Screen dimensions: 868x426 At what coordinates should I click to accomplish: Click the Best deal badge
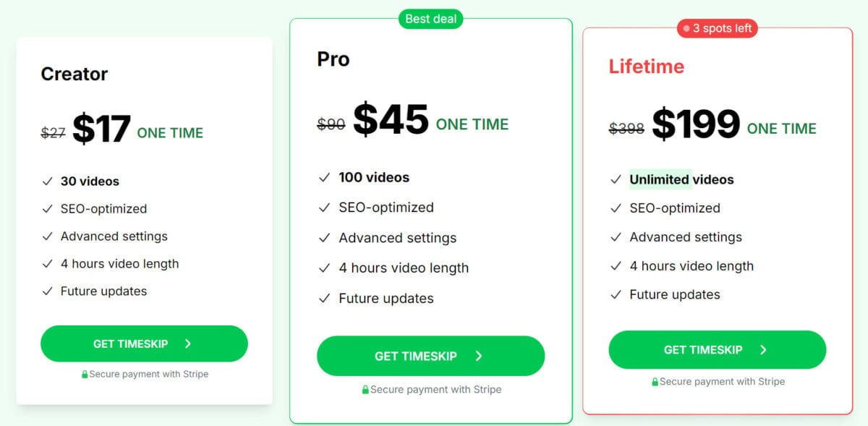pyautogui.click(x=431, y=19)
